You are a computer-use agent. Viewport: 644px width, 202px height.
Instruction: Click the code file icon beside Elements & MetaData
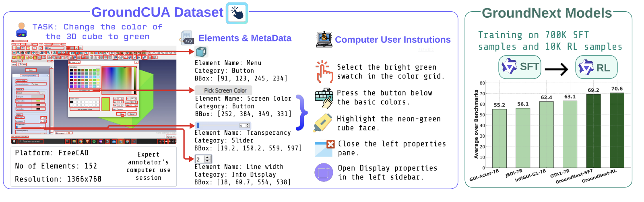(x=187, y=38)
